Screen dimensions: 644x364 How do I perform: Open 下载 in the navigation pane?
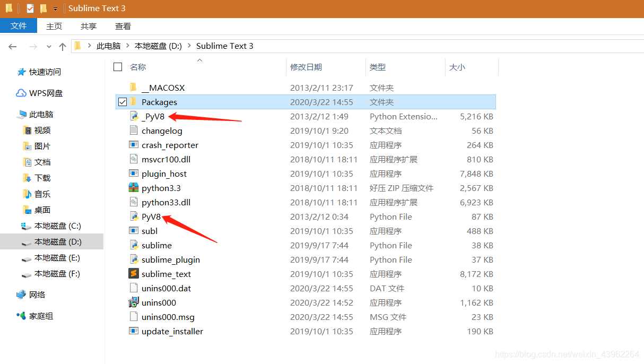pos(42,178)
